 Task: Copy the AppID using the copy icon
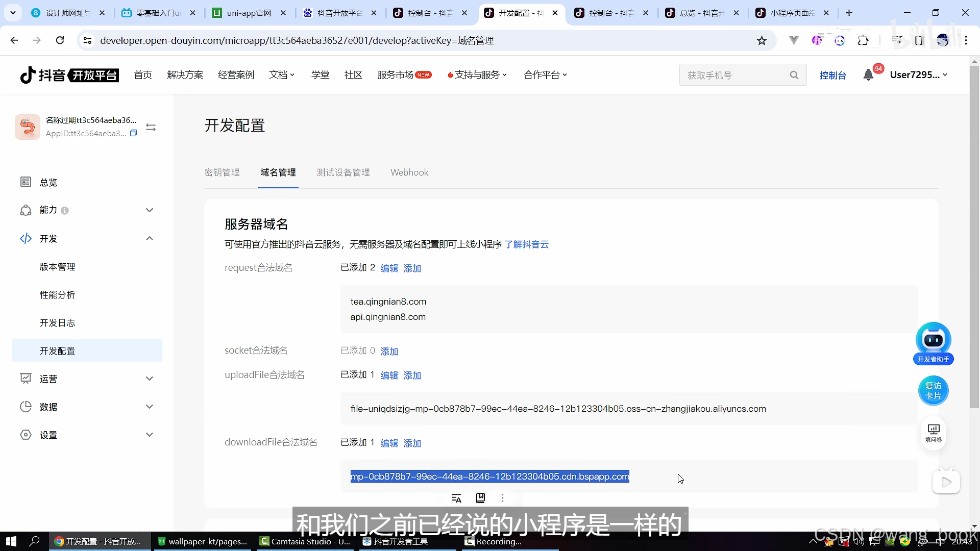pyautogui.click(x=133, y=133)
